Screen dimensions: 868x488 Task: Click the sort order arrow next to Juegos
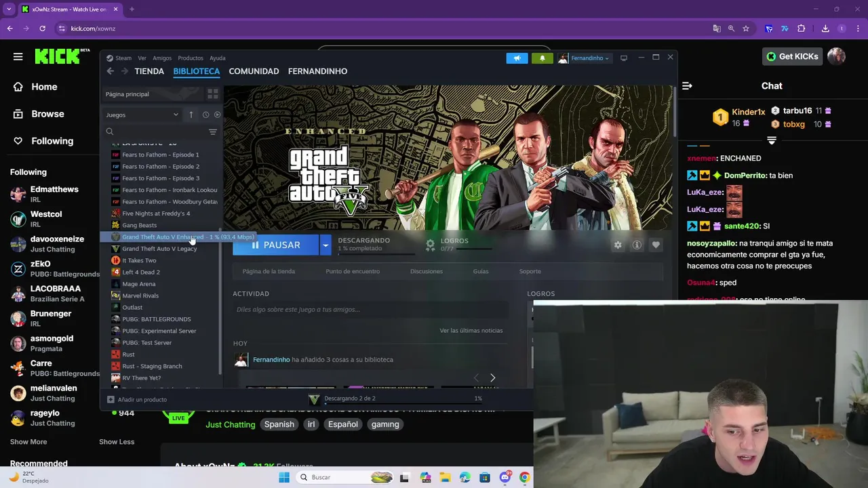pos(191,115)
